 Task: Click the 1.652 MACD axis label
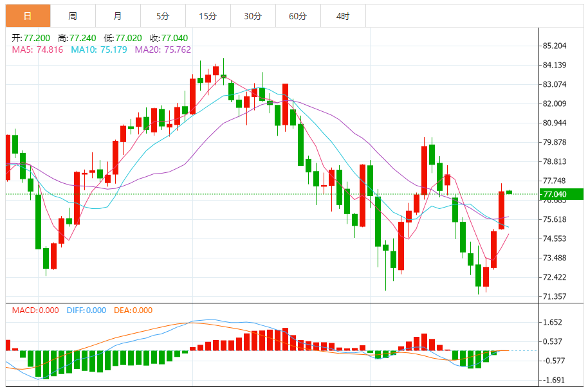[x=553, y=322]
